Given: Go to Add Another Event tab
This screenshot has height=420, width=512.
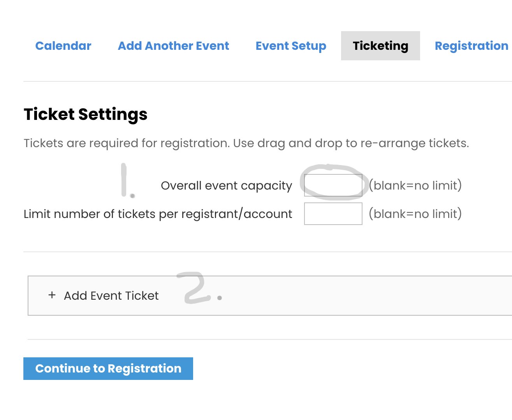Looking at the screenshot, I should (173, 46).
